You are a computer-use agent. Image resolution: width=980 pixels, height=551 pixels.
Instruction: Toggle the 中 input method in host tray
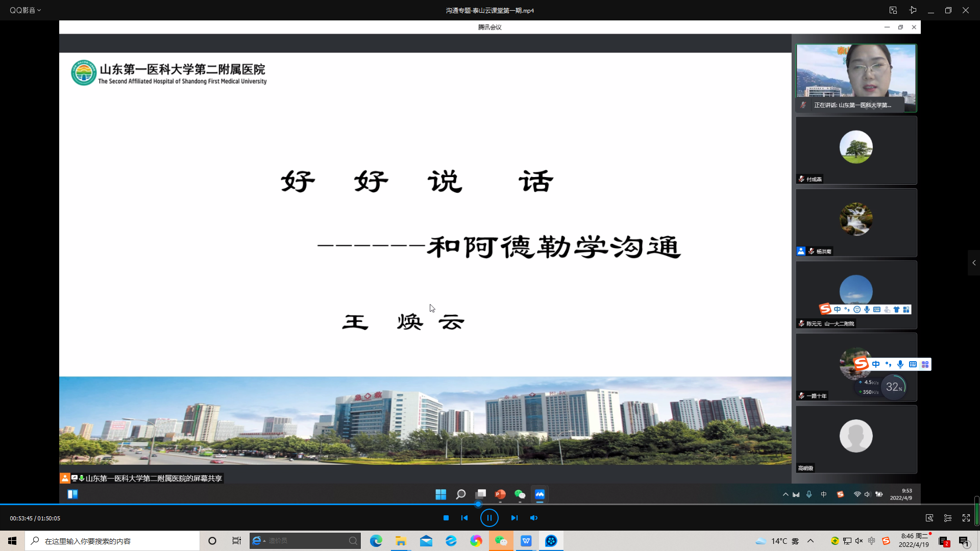pyautogui.click(x=872, y=541)
